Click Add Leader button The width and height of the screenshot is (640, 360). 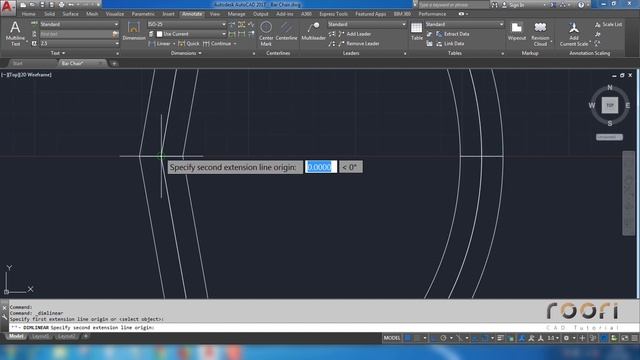click(355, 34)
